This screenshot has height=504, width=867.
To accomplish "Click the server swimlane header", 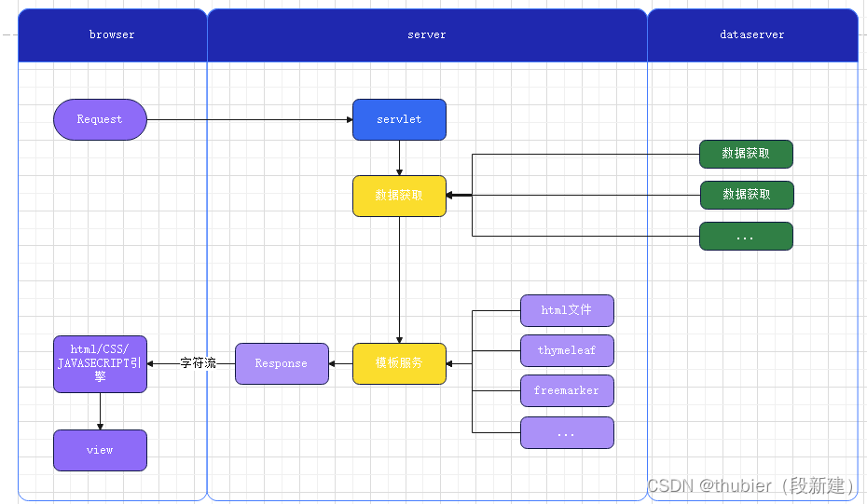I will click(x=427, y=35).
